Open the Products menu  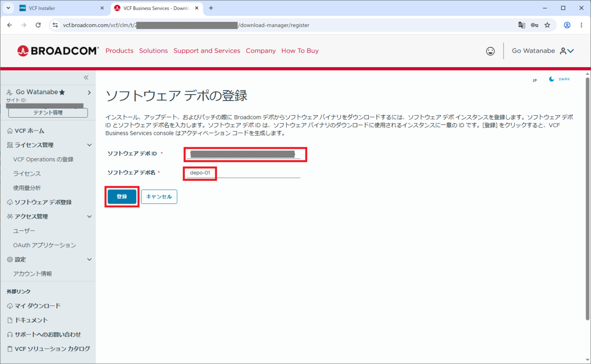[119, 51]
